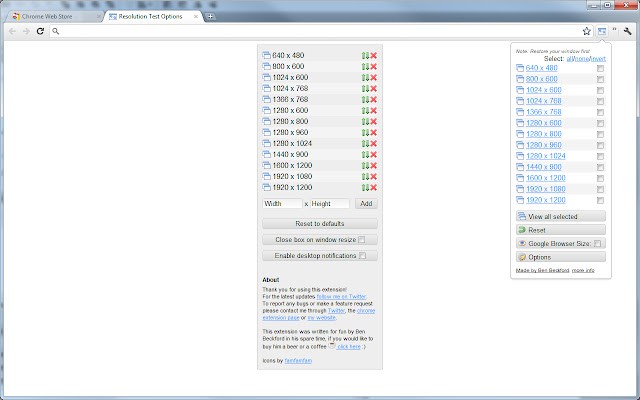Click the Add resolution button
The image size is (640, 400).
coord(365,204)
